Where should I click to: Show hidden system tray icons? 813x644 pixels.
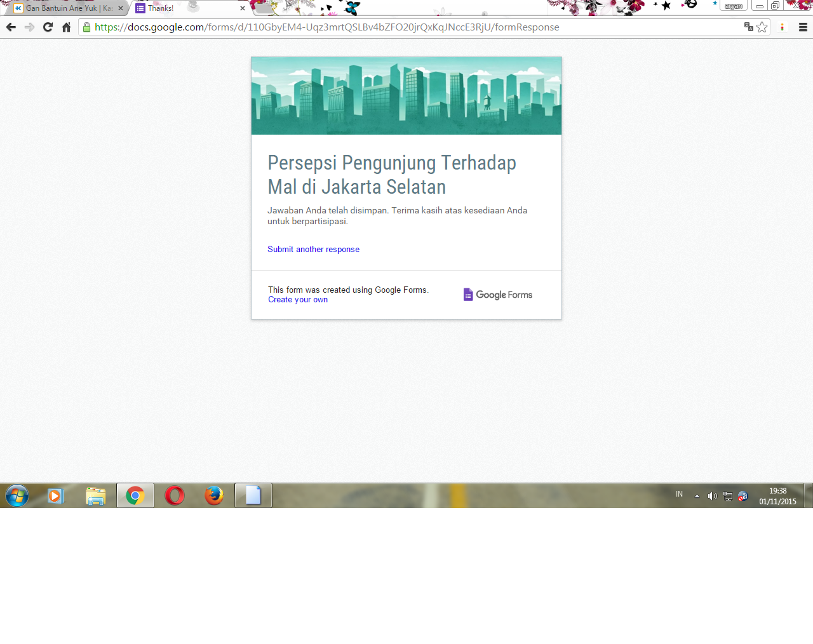tap(697, 496)
